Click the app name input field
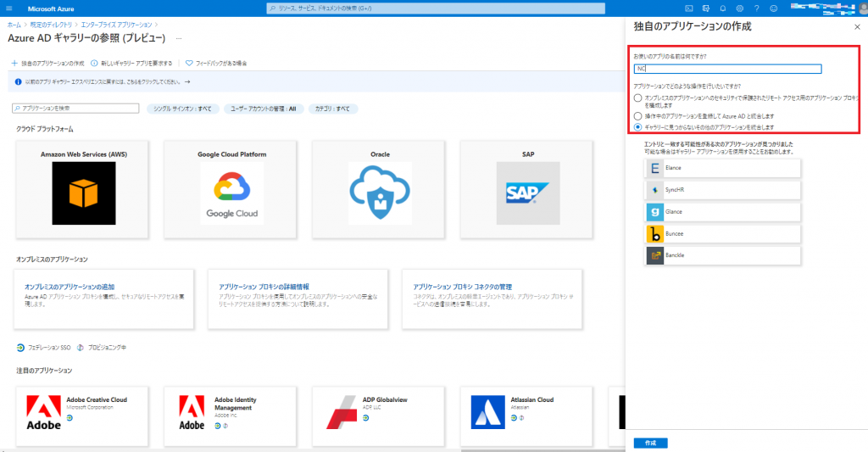 [x=728, y=69]
